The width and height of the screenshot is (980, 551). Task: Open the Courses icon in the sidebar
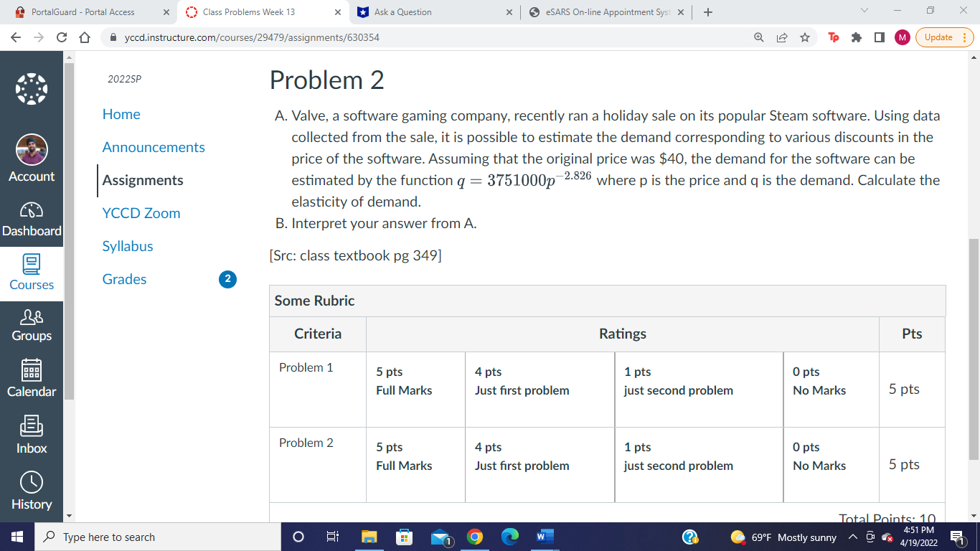click(32, 267)
